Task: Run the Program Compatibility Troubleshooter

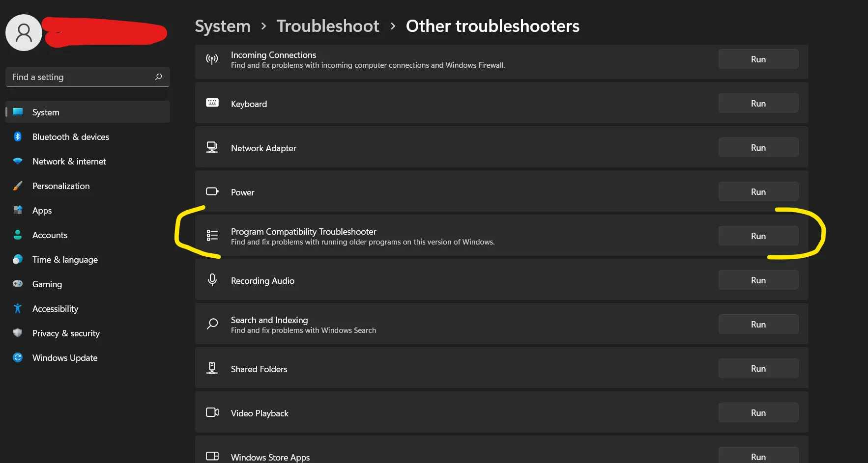Action: click(758, 236)
